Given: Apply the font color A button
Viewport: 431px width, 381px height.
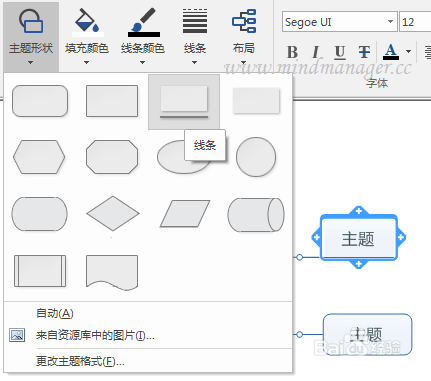Looking at the screenshot, I should tap(391, 52).
